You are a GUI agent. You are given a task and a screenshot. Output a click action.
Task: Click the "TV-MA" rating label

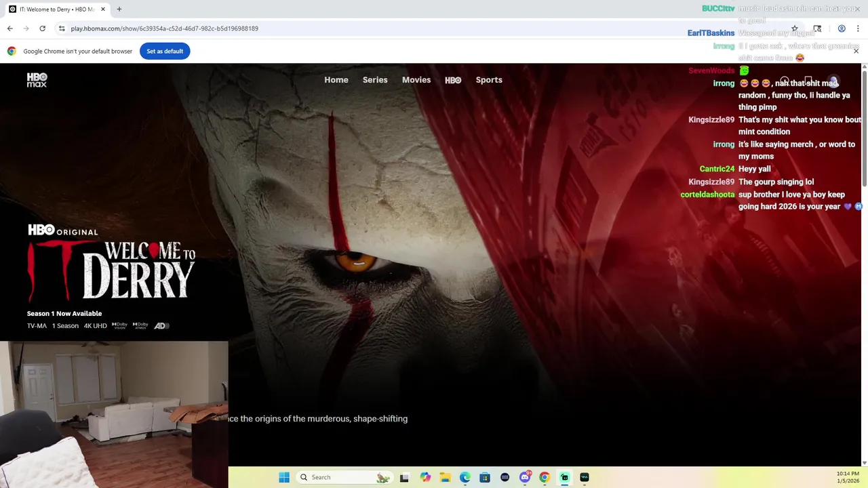tap(37, 326)
